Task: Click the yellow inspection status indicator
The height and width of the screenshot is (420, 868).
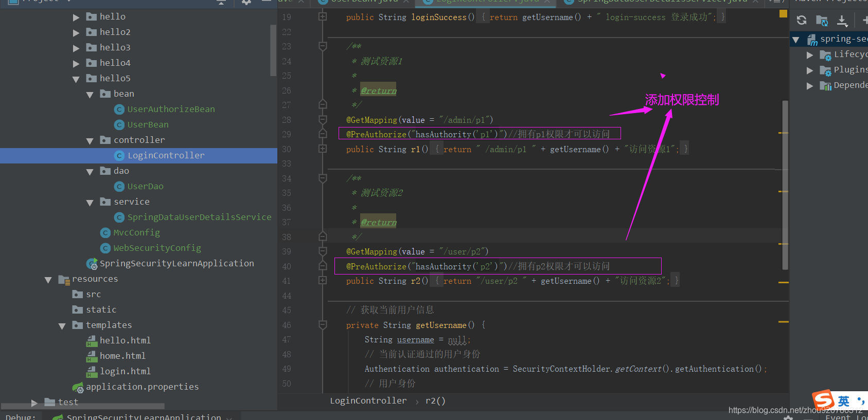Action: pyautogui.click(x=783, y=14)
